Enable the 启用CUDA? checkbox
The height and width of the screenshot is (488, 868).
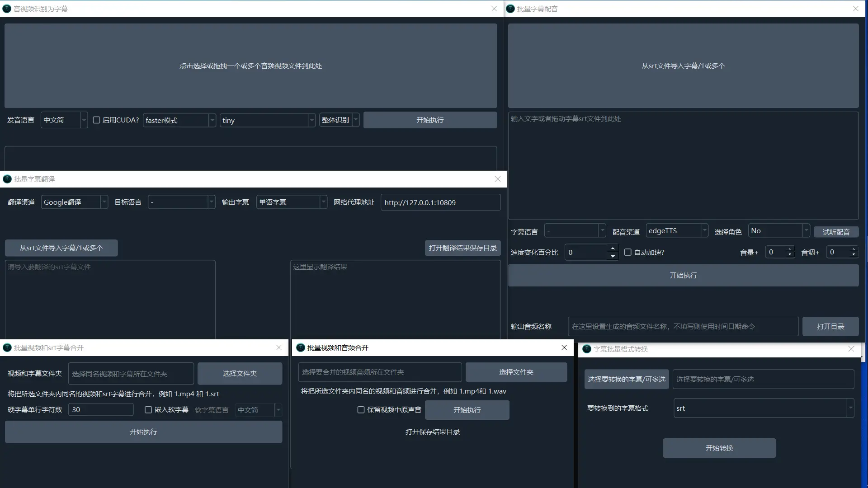click(96, 120)
